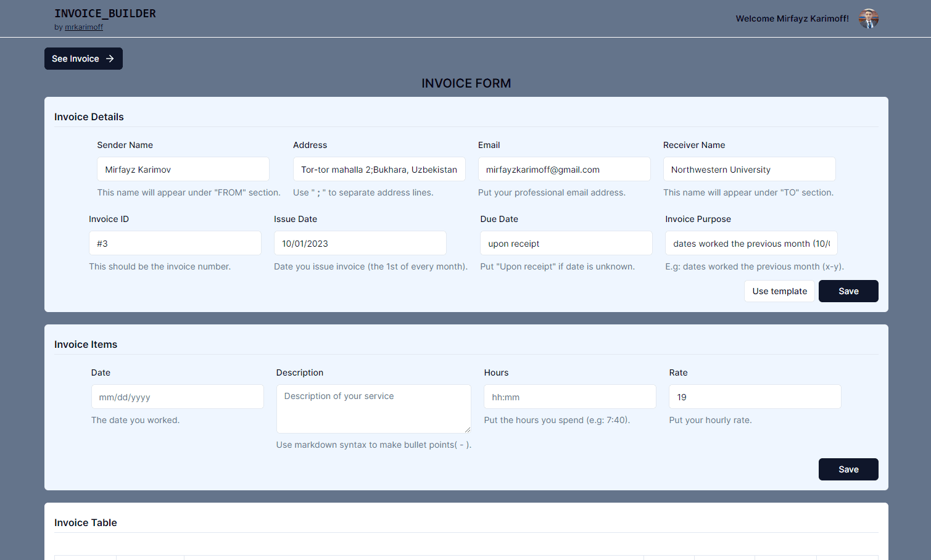Click the Invoice ID field showing #3
The width and height of the screenshot is (931, 560).
tap(175, 242)
